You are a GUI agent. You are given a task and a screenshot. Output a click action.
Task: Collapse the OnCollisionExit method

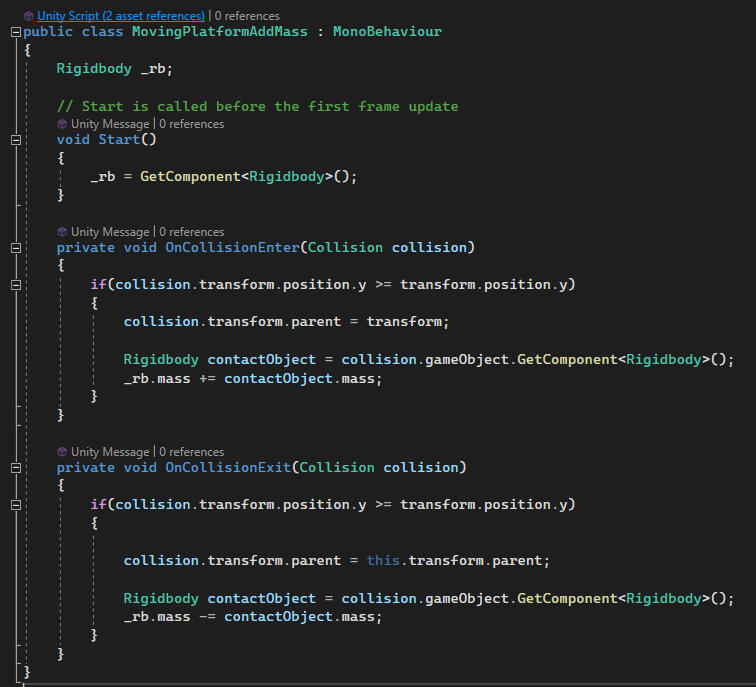click(x=15, y=468)
